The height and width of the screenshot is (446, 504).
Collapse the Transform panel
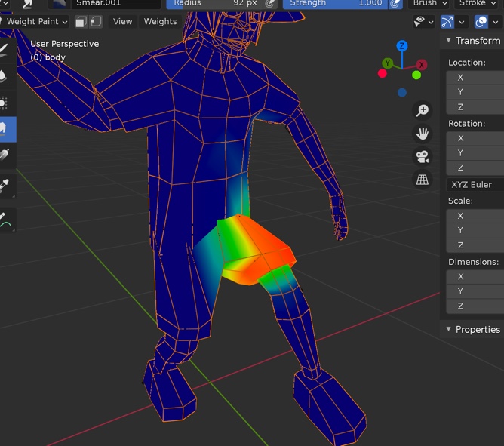tap(473, 41)
